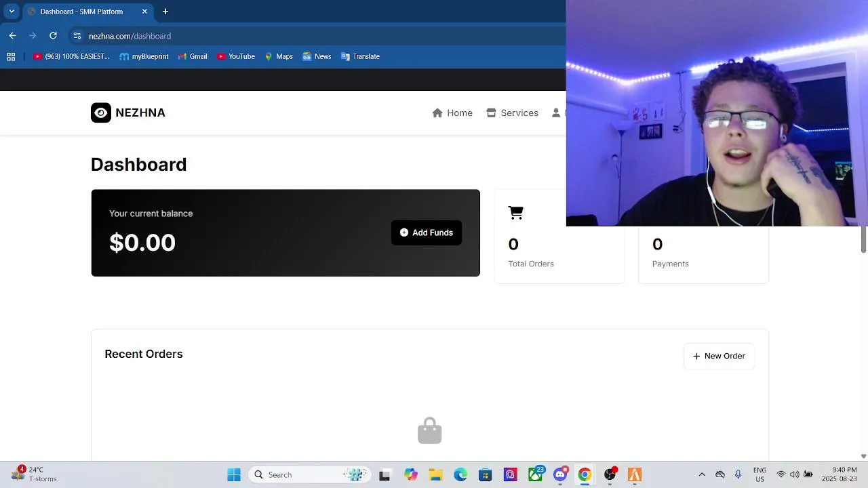Click the microphone icon in system tray

[738, 474]
